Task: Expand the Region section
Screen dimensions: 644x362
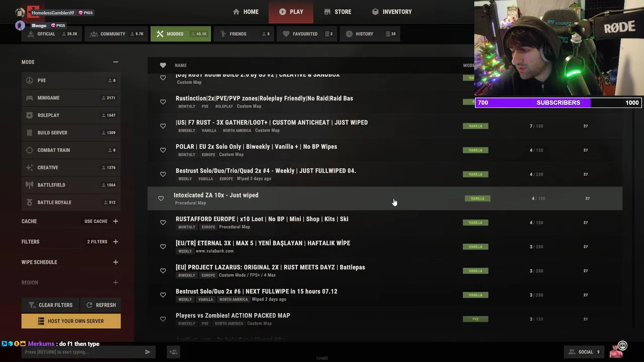Action: [115, 283]
